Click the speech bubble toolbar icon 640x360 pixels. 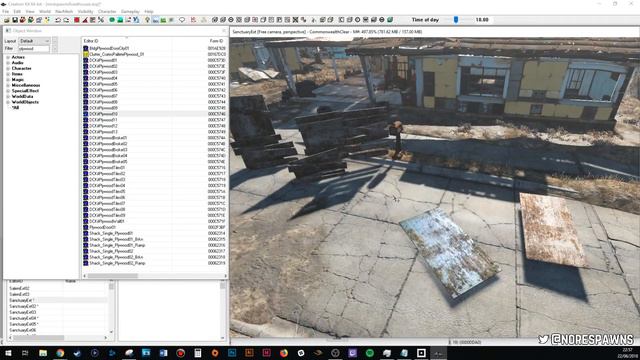(182, 20)
